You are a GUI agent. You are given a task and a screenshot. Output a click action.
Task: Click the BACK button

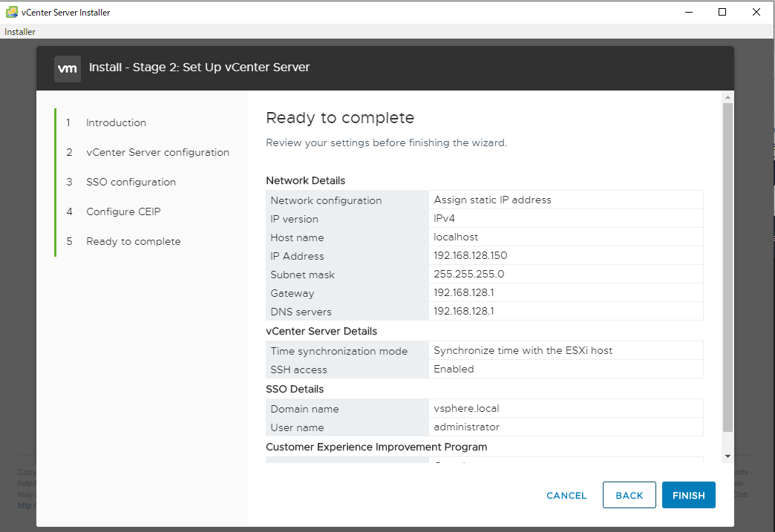coord(630,495)
